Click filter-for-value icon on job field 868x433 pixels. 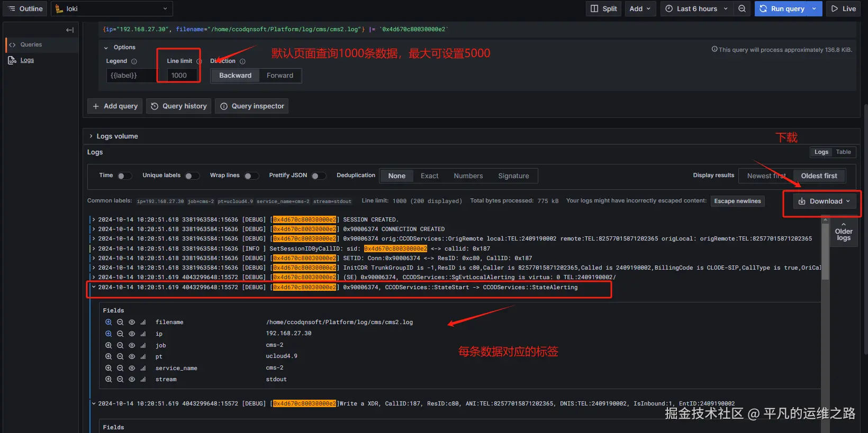(x=108, y=346)
